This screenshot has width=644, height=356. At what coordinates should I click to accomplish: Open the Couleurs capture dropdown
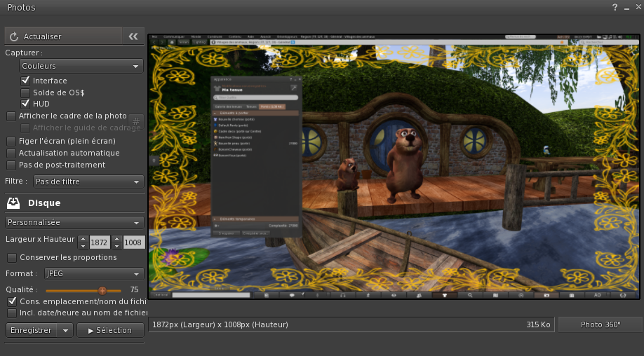point(81,66)
